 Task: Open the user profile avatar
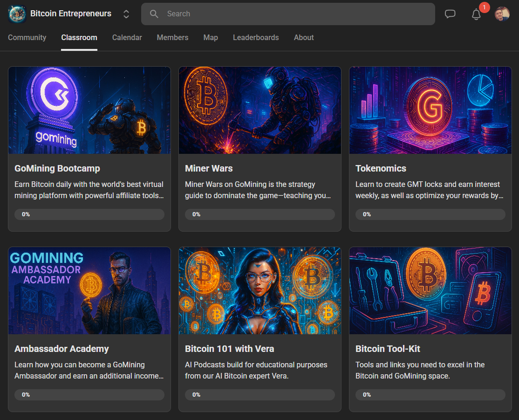coord(502,14)
